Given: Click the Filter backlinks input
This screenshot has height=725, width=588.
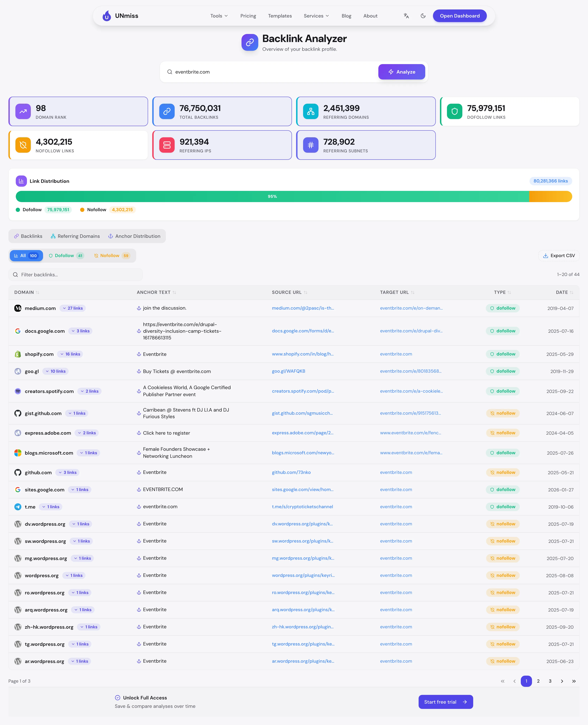Looking at the screenshot, I should pos(76,275).
